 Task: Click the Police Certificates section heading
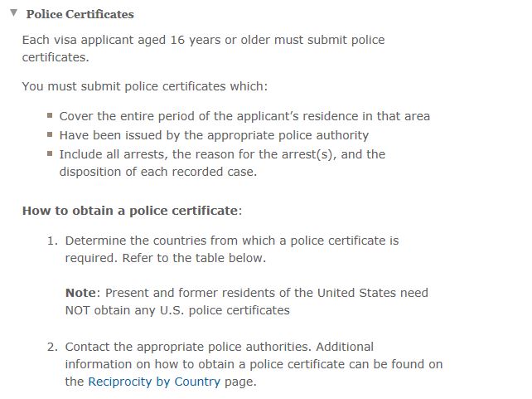[80, 14]
